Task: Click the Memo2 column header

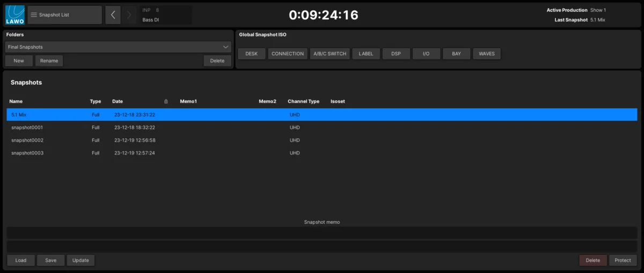Action: [267, 101]
